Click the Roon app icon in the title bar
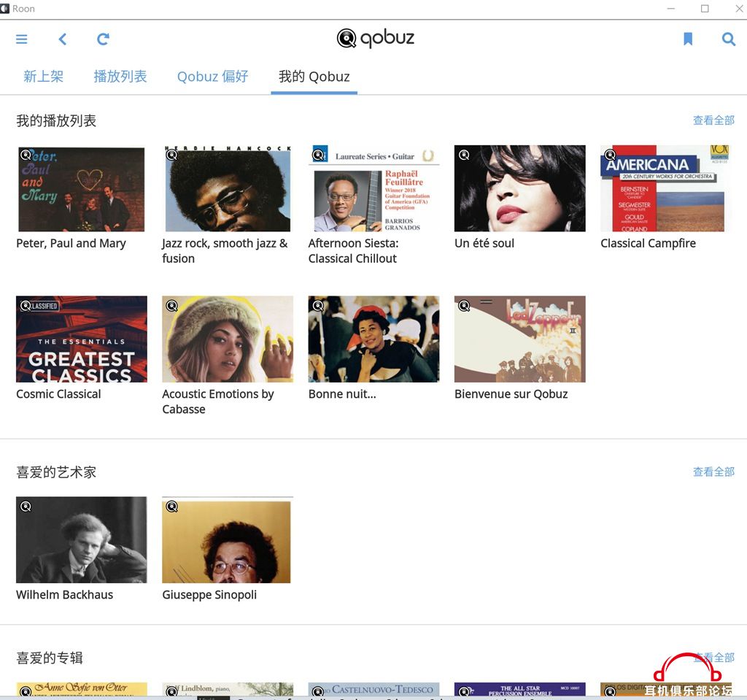747x700 pixels. 5,9
